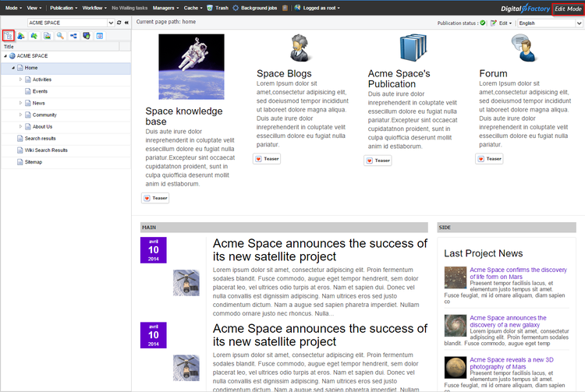Click the blue branching-nodes side-panel icon

pyautogui.click(x=73, y=36)
